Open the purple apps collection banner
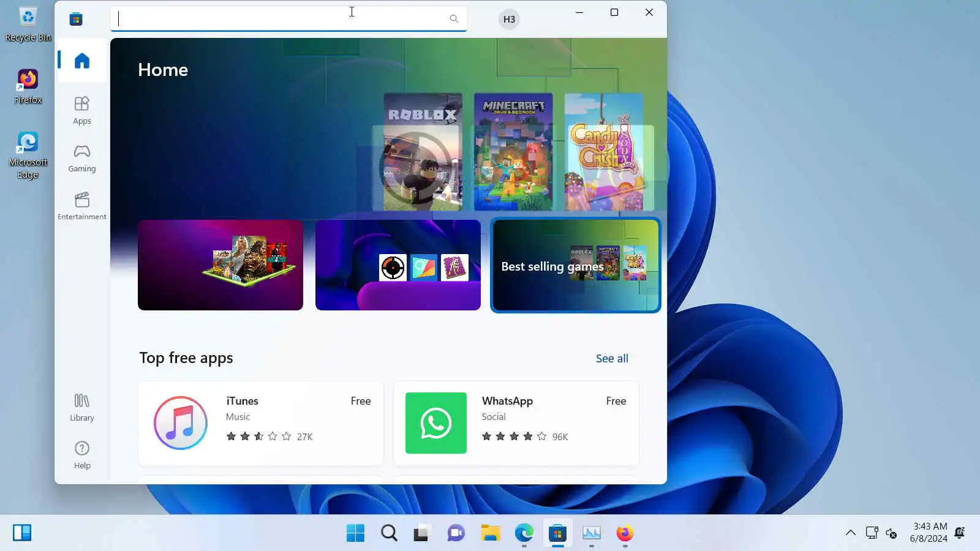 tap(398, 265)
